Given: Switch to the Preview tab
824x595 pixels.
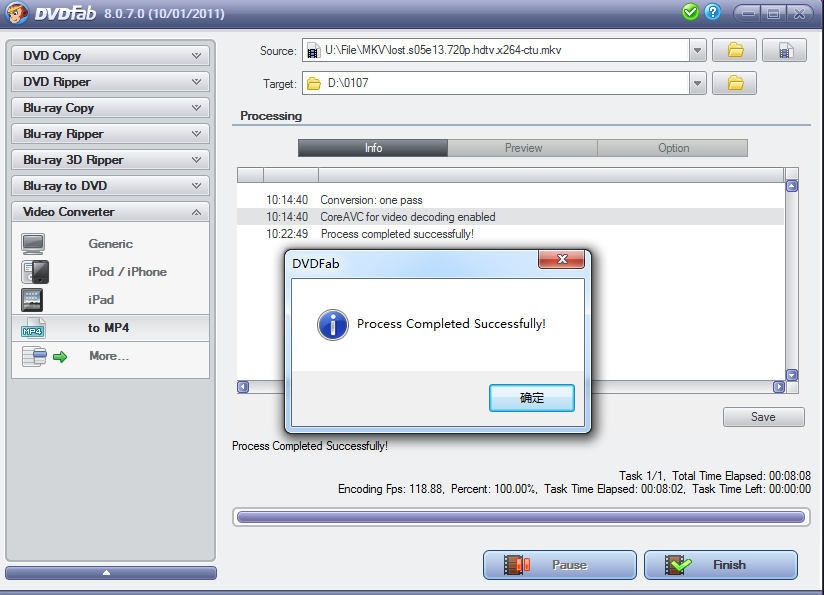Looking at the screenshot, I should (x=523, y=148).
